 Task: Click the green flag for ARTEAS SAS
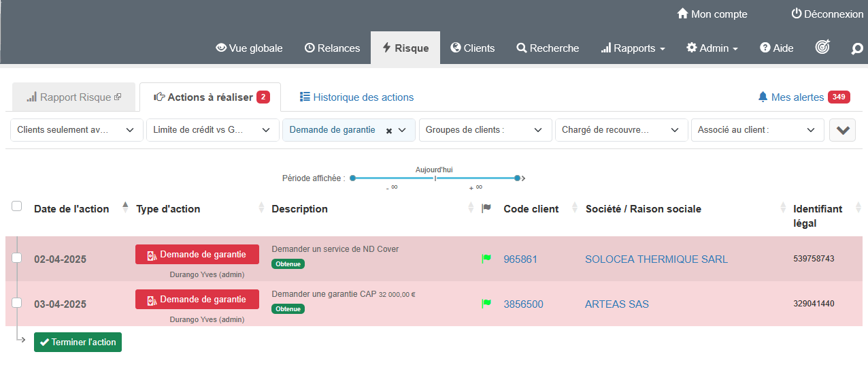click(486, 304)
